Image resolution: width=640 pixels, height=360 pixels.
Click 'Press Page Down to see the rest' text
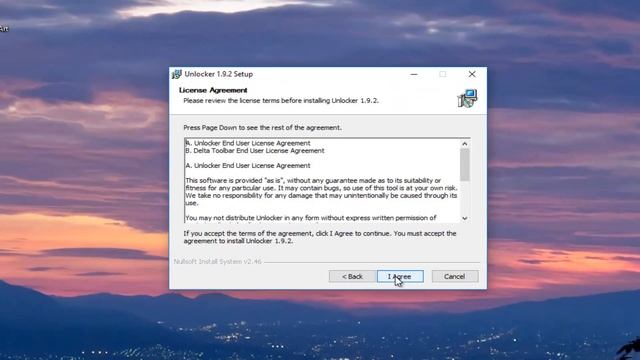click(x=262, y=128)
